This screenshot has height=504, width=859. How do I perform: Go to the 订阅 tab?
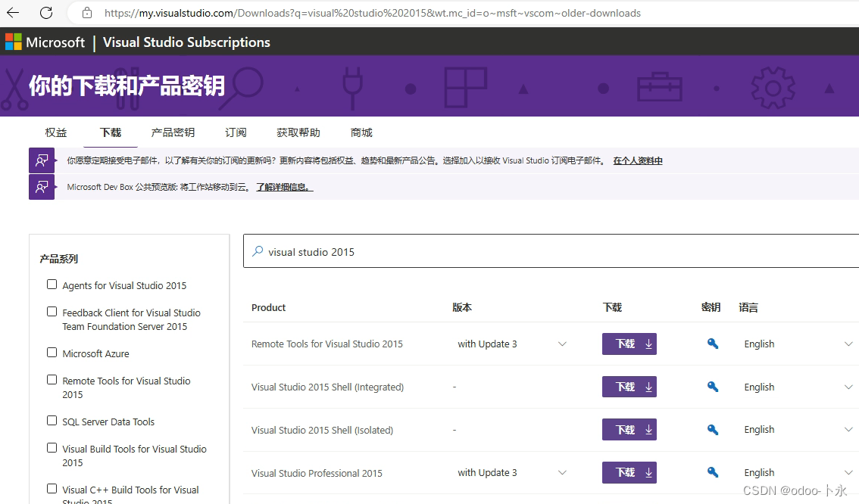[x=236, y=132]
